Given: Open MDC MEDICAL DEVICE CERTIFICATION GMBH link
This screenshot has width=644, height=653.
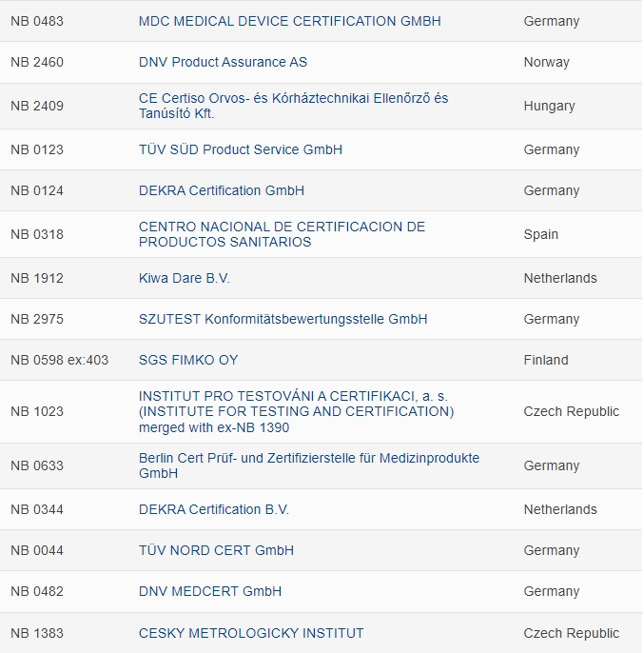Looking at the screenshot, I should [290, 21].
